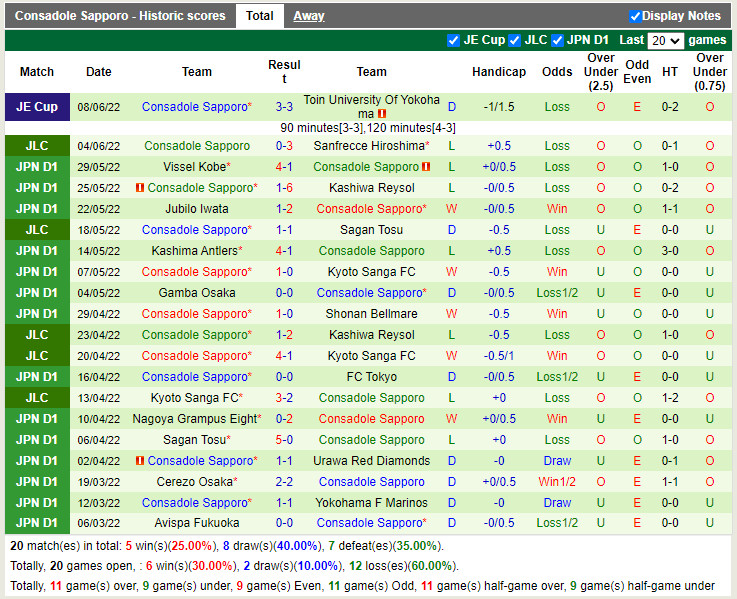Image resolution: width=737 pixels, height=599 pixels.
Task: Switch to the Away tab
Action: [x=308, y=16]
